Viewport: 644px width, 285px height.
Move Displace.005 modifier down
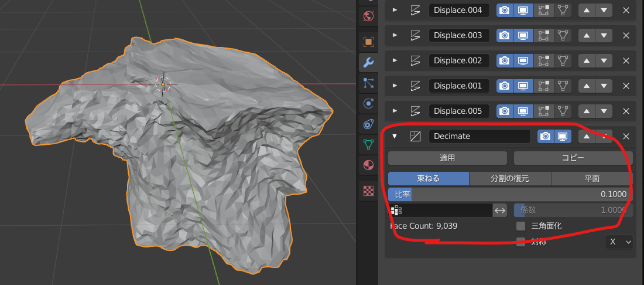click(604, 111)
